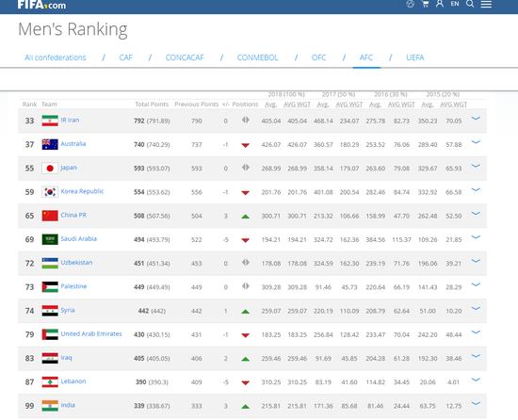The image size is (518, 420).
Task: Click the no-change position icon in Japan row
Action: click(x=245, y=168)
